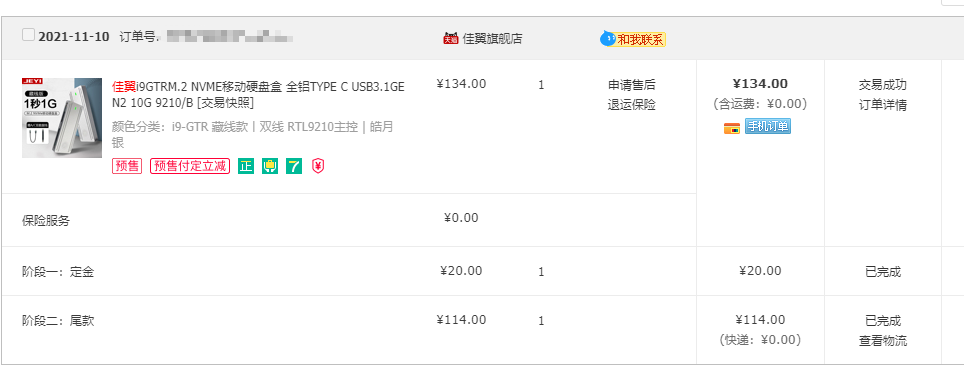Open the JEYI product thumbnail image
Image resolution: width=964 pixels, height=374 pixels.
pyautogui.click(x=62, y=117)
